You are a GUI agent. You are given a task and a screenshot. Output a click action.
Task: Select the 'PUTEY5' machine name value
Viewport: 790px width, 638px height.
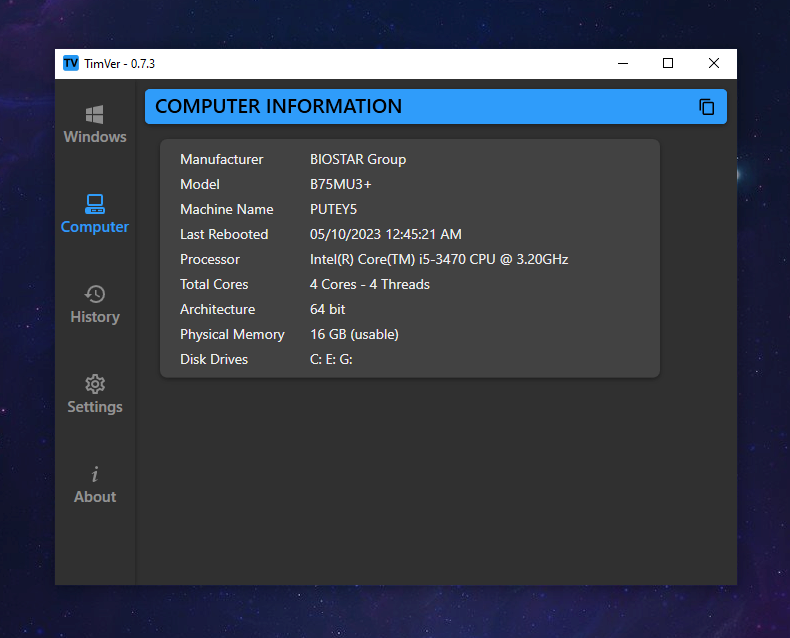(x=334, y=209)
